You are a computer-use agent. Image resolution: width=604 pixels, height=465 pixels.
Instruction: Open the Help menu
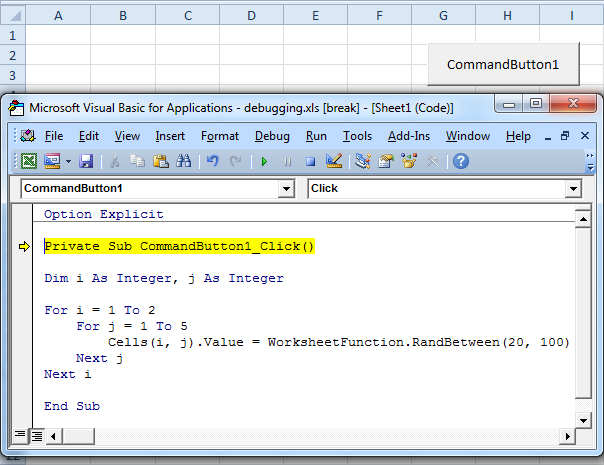point(518,136)
